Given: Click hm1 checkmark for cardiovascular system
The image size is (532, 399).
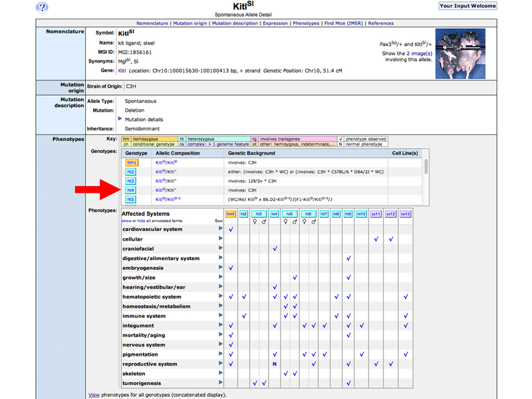Looking at the screenshot, I should tap(231, 229).
